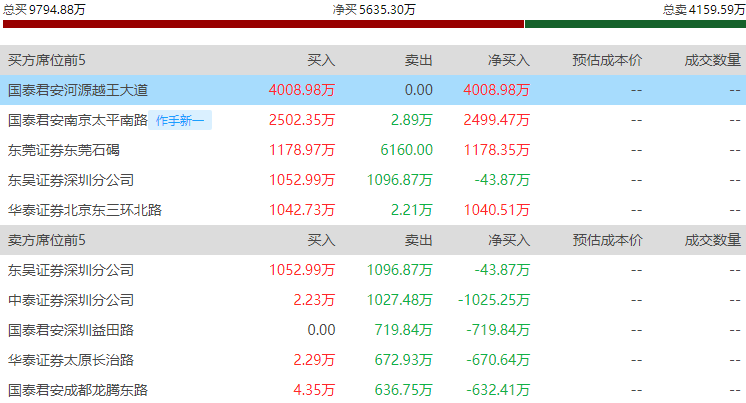Click the 作手新一 tag
This screenshot has width=746, height=403.
pyautogui.click(x=180, y=120)
